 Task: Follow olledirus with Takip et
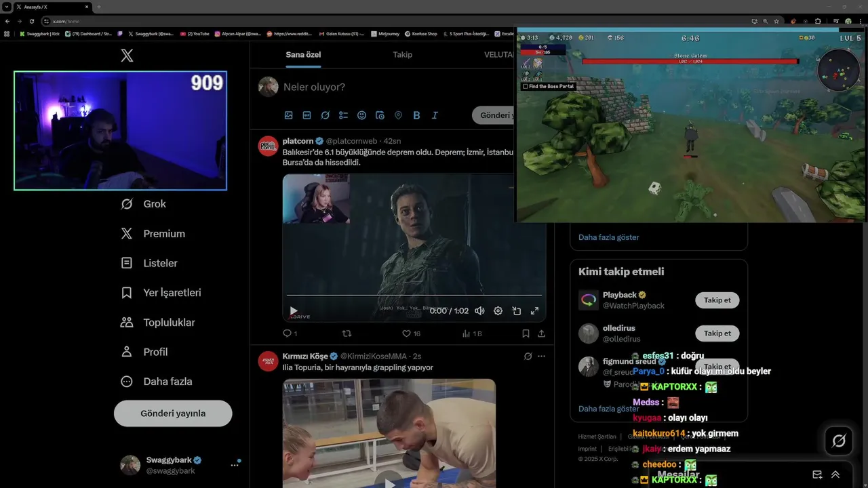717,333
